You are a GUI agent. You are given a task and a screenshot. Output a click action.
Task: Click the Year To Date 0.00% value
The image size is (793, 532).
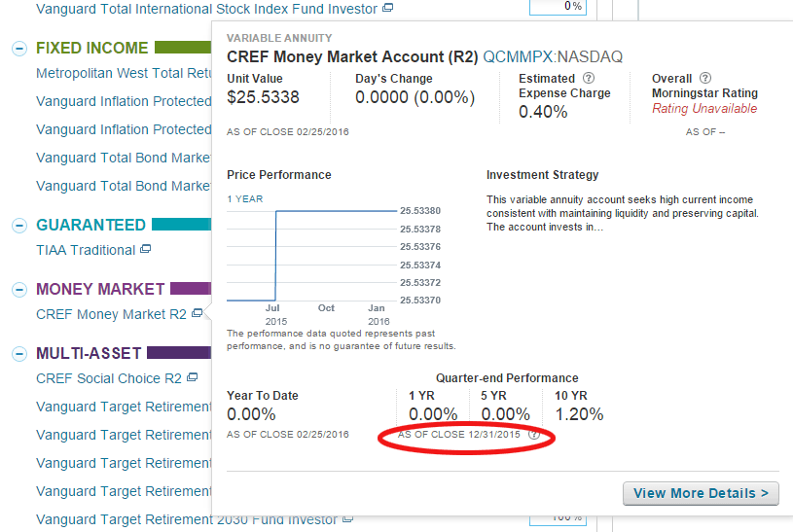pos(251,414)
